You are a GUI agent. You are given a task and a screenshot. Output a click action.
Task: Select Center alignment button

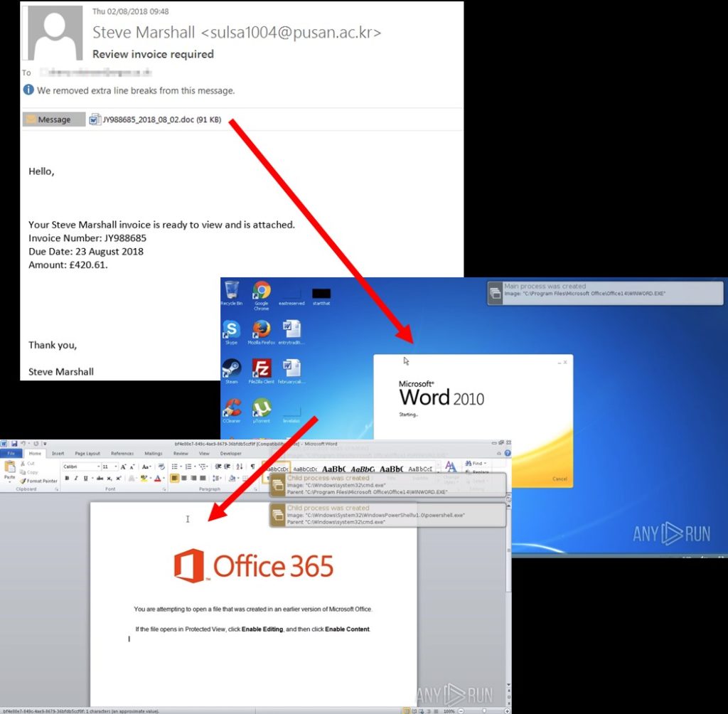click(x=184, y=478)
